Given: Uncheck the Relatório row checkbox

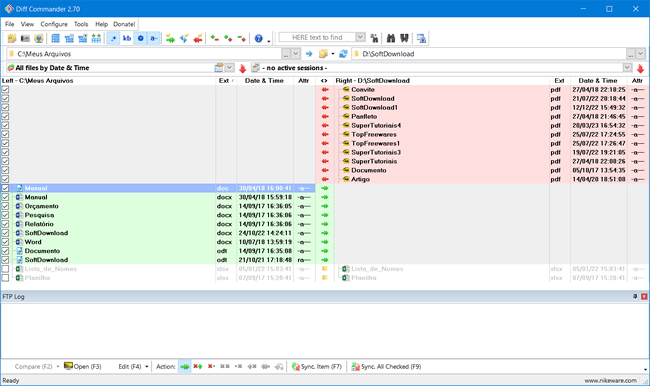Looking at the screenshot, I should click(x=5, y=224).
